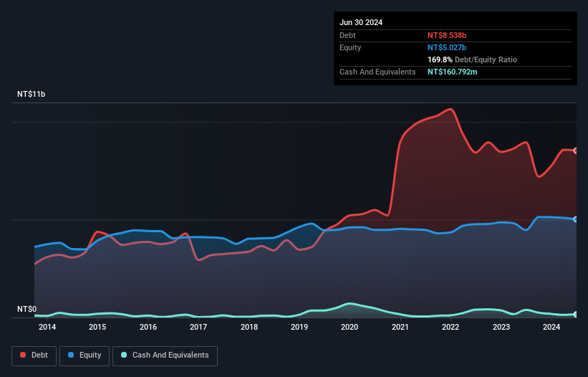Select the 2017 x-axis label
This screenshot has width=588, height=377.
click(198, 327)
